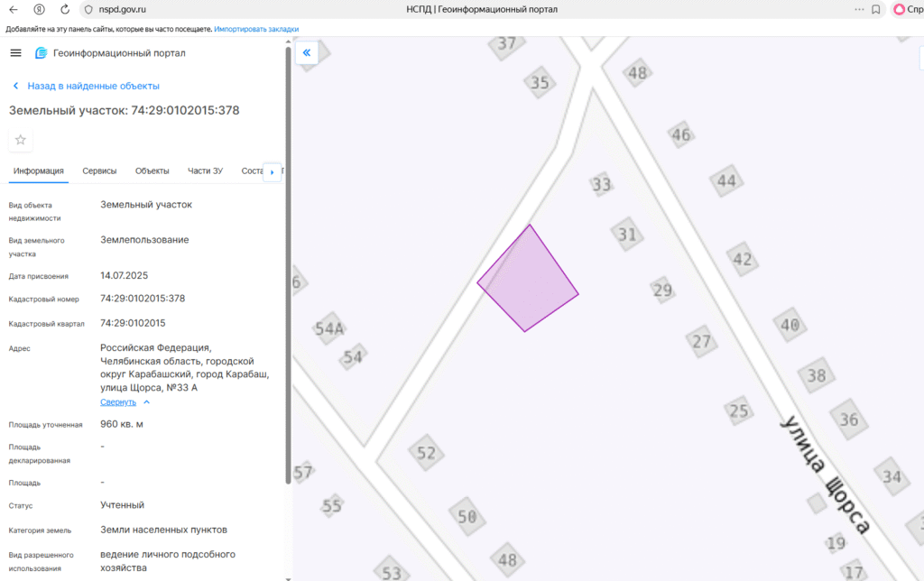Switch to the Информация tab
This screenshot has height=581, width=924.
pyautogui.click(x=38, y=171)
